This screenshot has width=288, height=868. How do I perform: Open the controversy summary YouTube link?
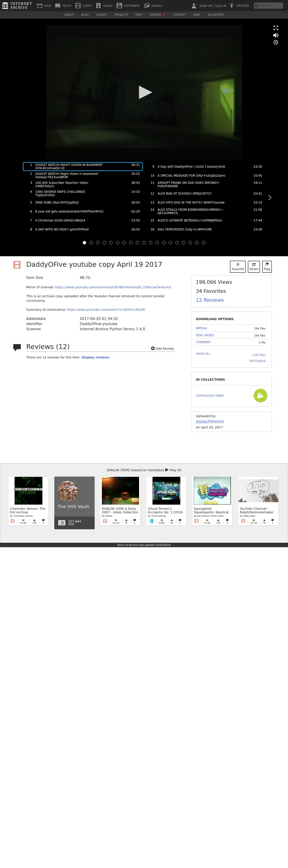point(106,309)
